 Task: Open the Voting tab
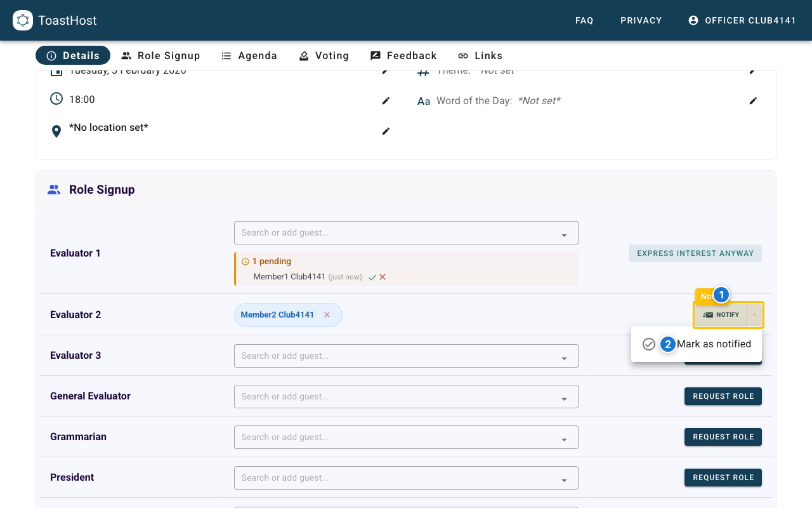click(x=324, y=55)
